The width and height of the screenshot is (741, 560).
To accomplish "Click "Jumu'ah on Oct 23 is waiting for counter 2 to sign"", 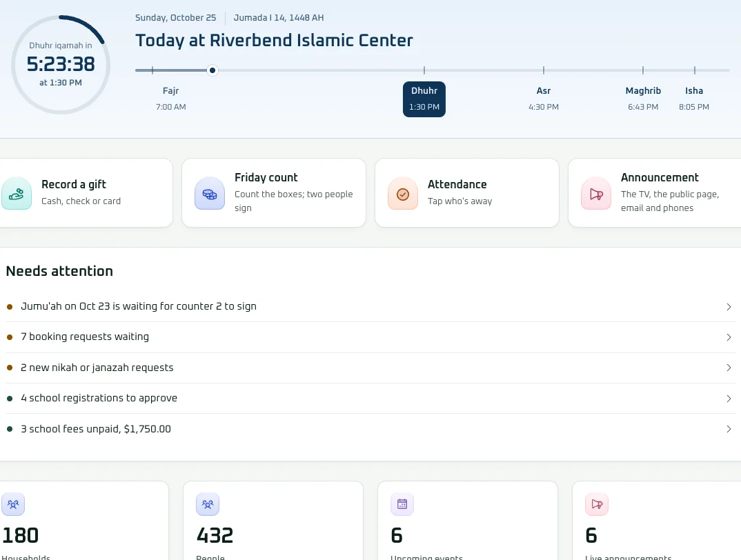I will 139,306.
